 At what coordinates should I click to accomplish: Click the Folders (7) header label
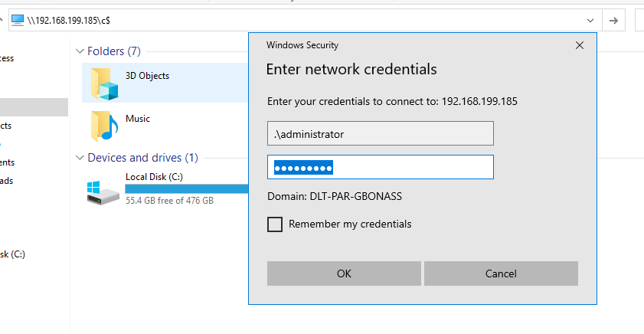click(114, 51)
